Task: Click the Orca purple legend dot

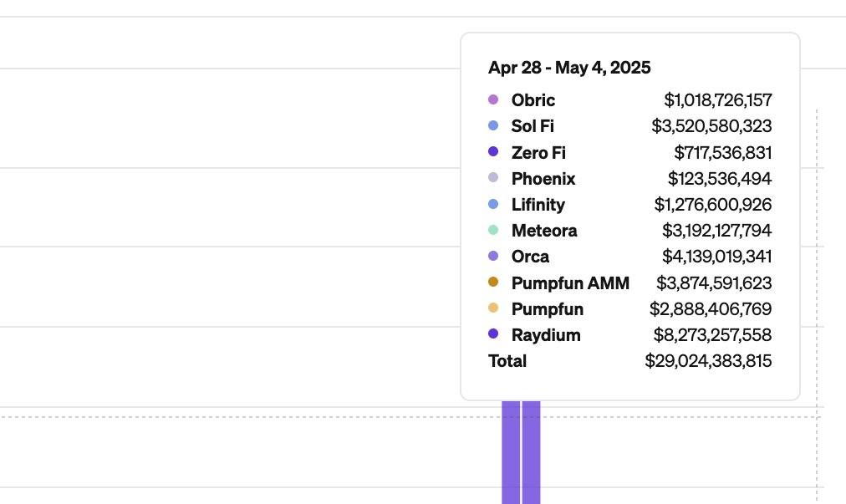Action: pyautogui.click(x=493, y=256)
